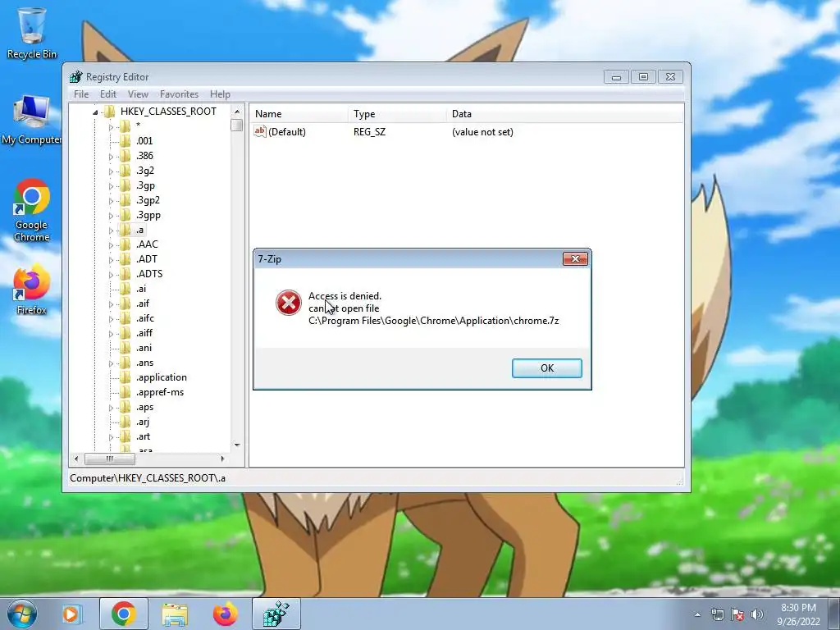Viewport: 840px width, 630px height.
Task: Click the status bar key path
Action: click(148, 478)
